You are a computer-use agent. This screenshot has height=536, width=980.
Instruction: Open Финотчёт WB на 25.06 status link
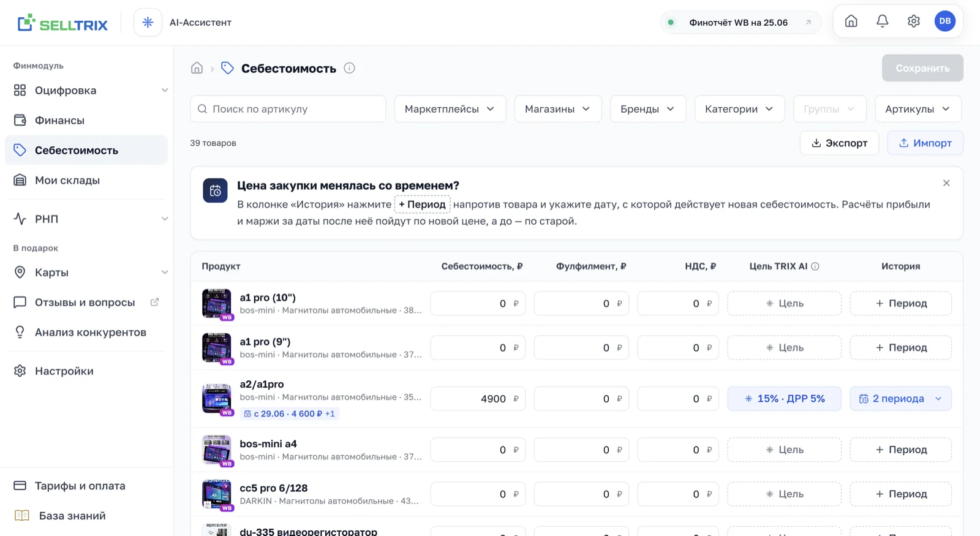741,23
